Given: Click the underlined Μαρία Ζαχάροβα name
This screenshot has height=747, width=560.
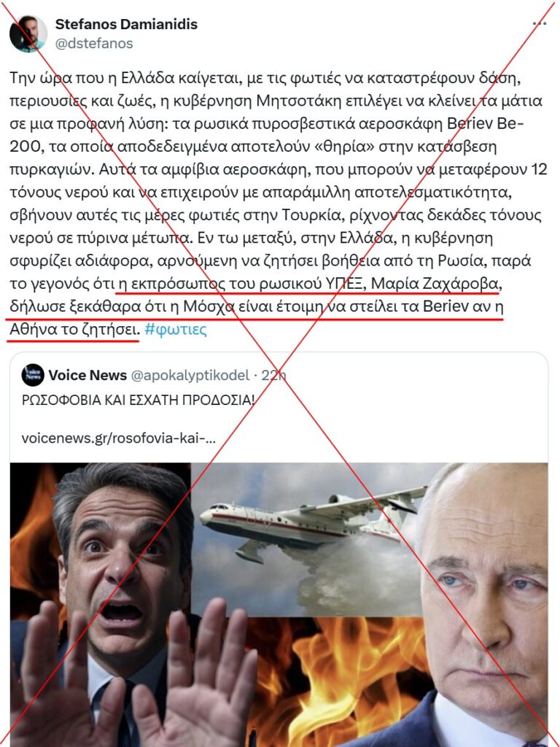Looking at the screenshot, I should pos(435,284).
